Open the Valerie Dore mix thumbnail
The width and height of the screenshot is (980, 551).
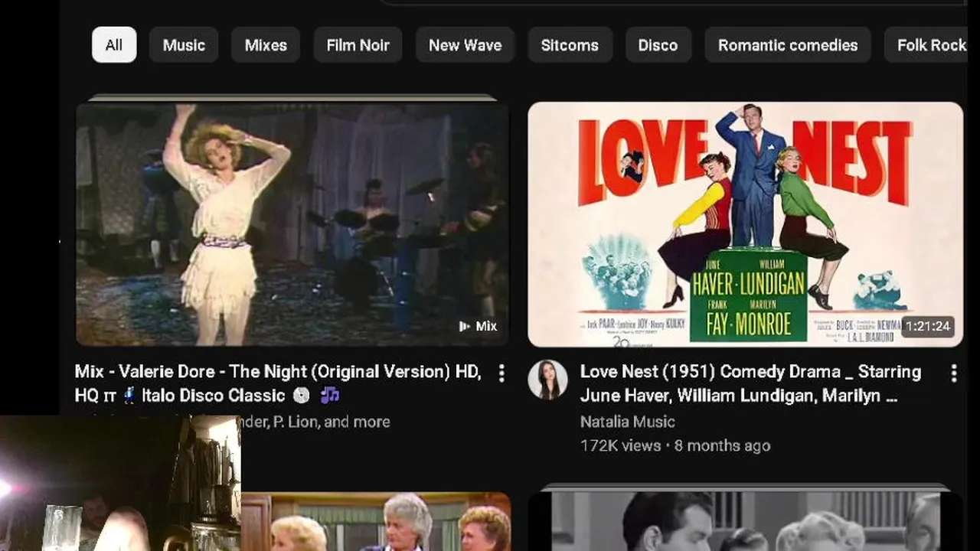pos(292,224)
